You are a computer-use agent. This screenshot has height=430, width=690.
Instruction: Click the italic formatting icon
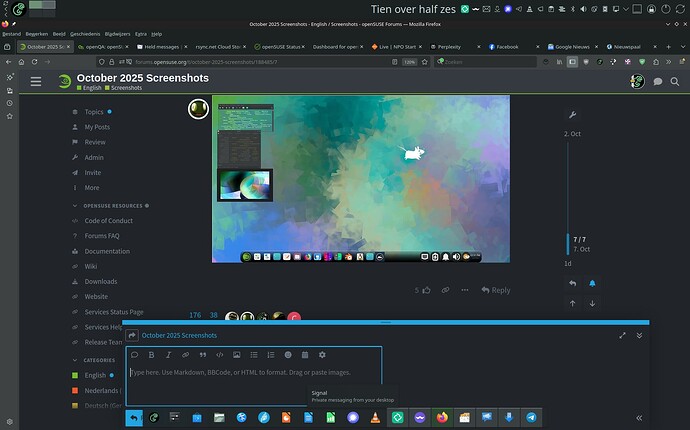[x=168, y=355]
